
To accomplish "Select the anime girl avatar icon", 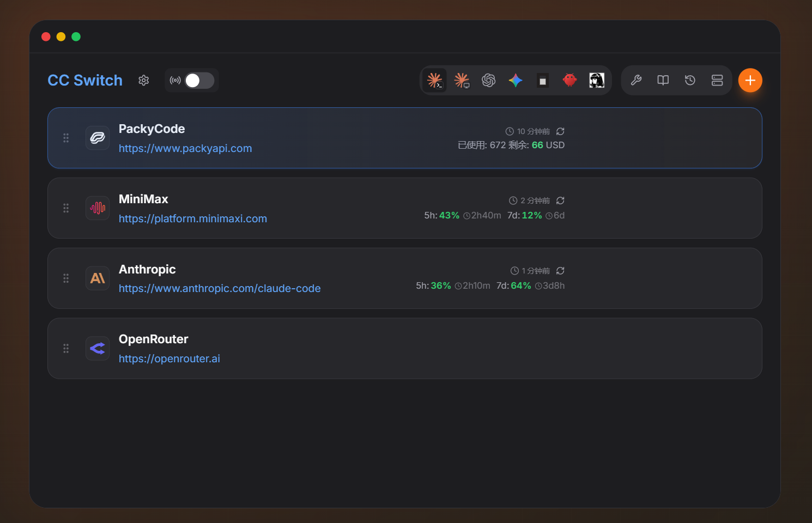I will point(597,81).
